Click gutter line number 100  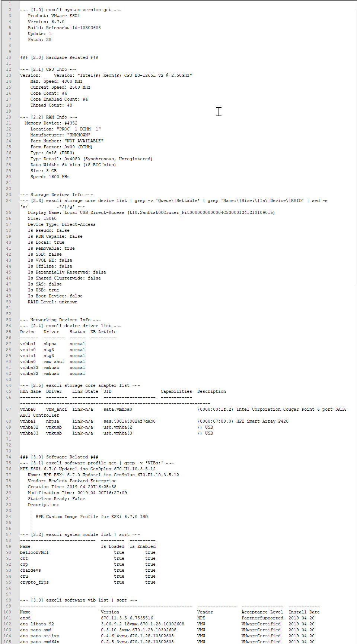(7, 612)
